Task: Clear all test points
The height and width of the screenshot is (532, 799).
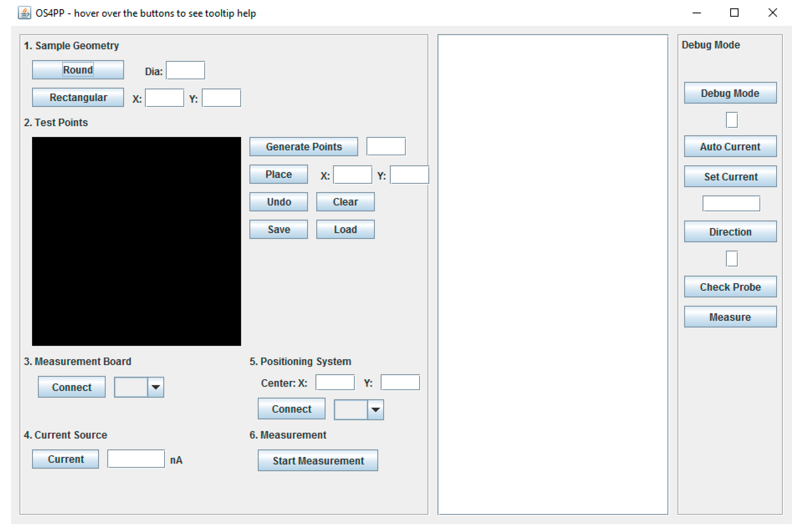Action: click(345, 202)
